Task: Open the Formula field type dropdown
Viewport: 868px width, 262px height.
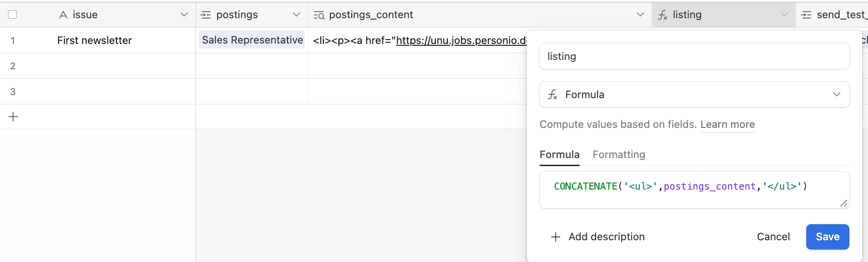Action: click(x=836, y=95)
